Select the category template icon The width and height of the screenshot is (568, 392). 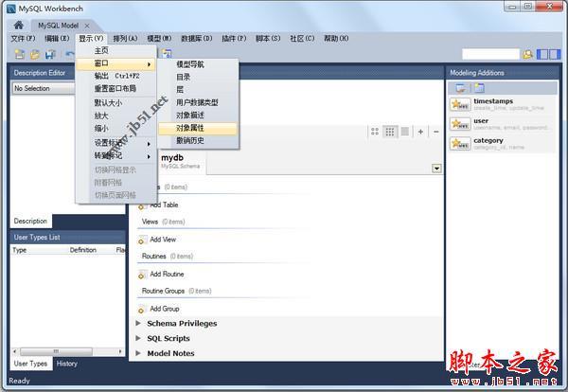click(460, 144)
